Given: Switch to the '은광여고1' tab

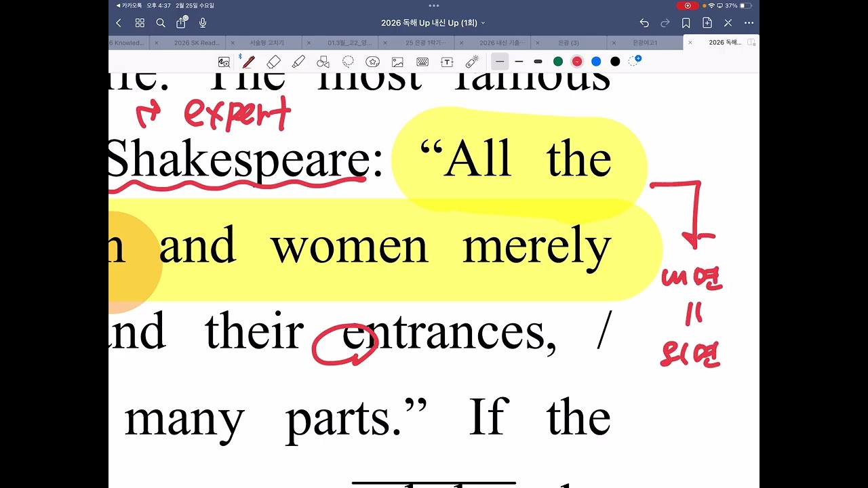Looking at the screenshot, I should 645,43.
